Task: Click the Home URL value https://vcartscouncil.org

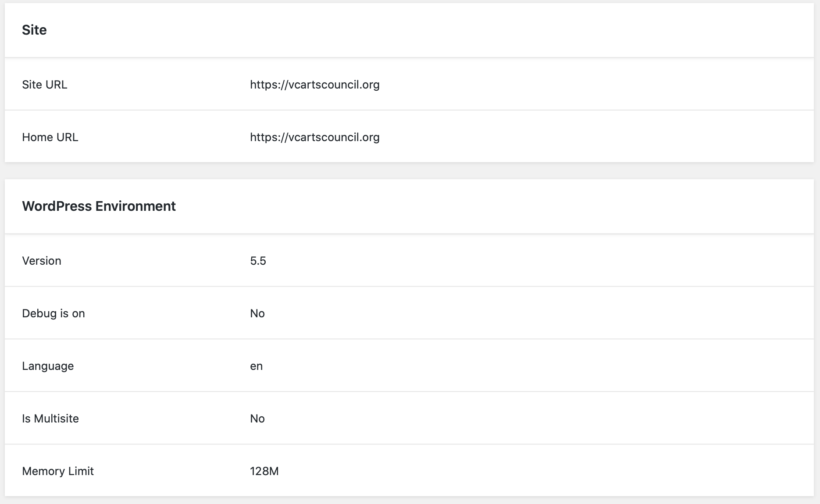Action: pos(315,137)
